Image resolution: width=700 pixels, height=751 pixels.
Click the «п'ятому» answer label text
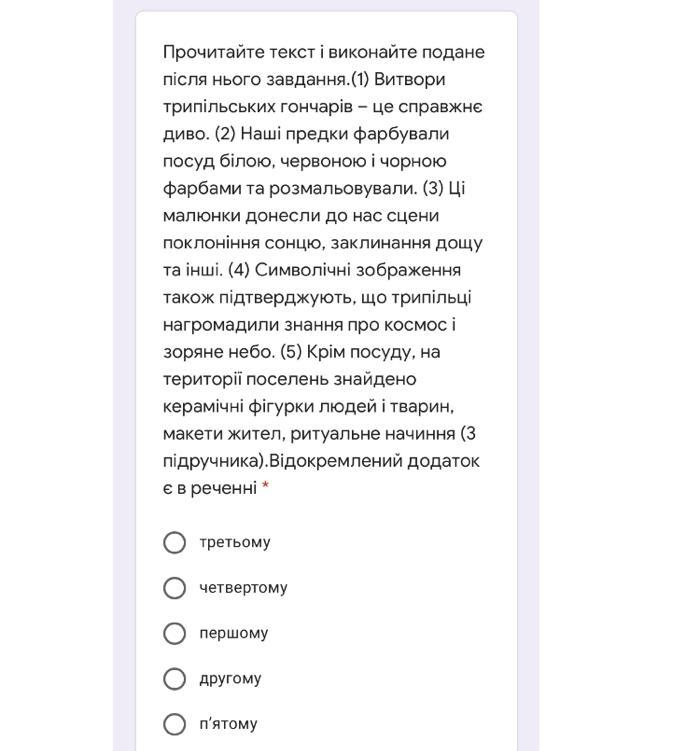click(228, 724)
